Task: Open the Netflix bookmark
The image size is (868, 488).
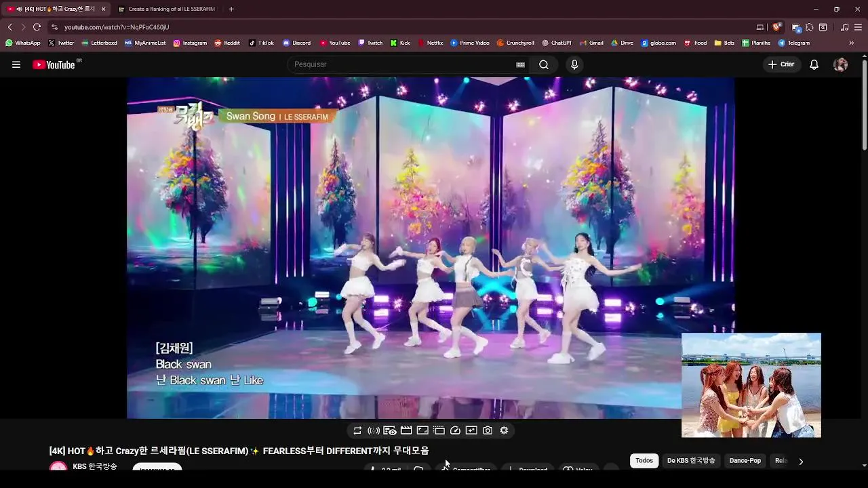Action: (x=430, y=43)
